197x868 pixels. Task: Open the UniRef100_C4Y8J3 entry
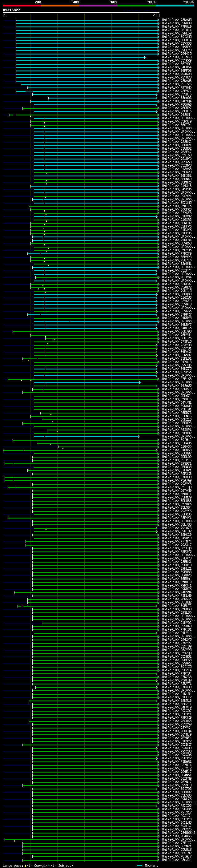tap(177, 362)
